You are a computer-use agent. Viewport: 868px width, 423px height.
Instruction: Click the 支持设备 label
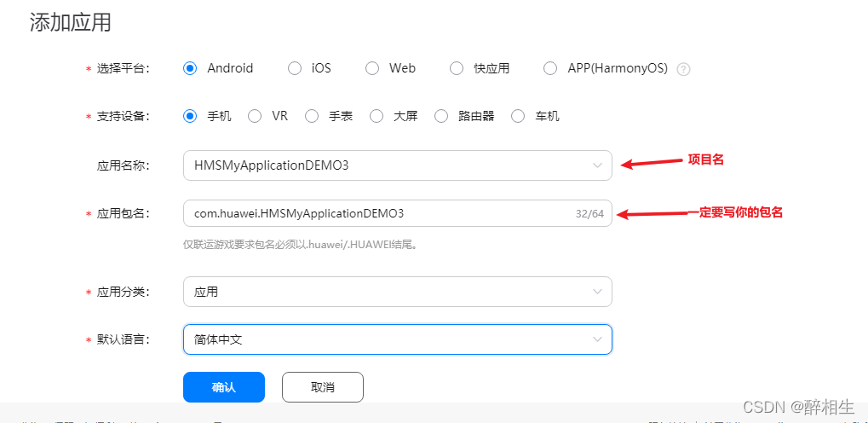click(123, 117)
